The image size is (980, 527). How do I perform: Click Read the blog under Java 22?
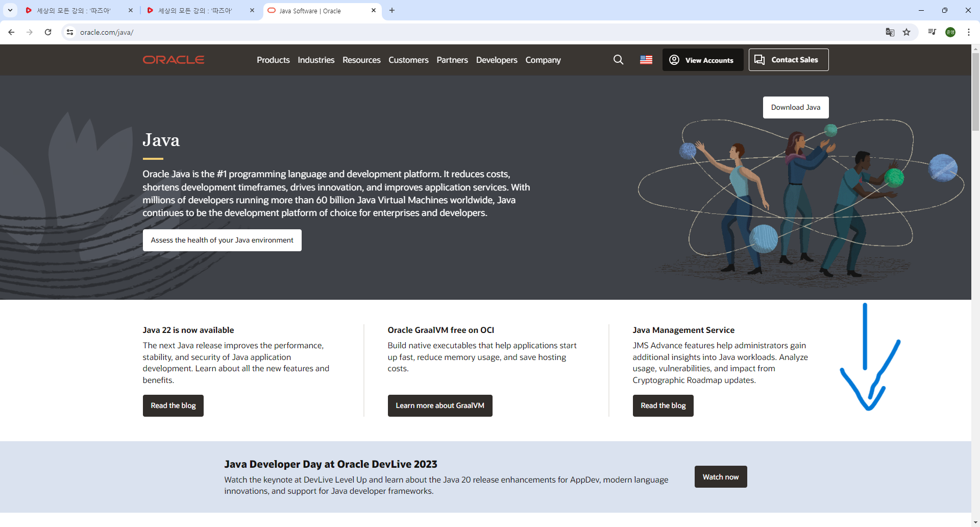click(x=173, y=405)
